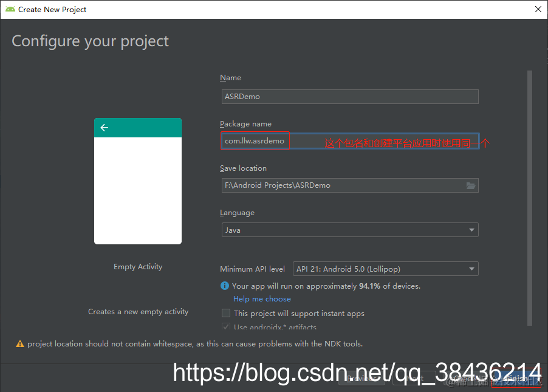The height and width of the screenshot is (392, 548).
Task: Click the Android logo in the title bar
Action: (10, 9)
